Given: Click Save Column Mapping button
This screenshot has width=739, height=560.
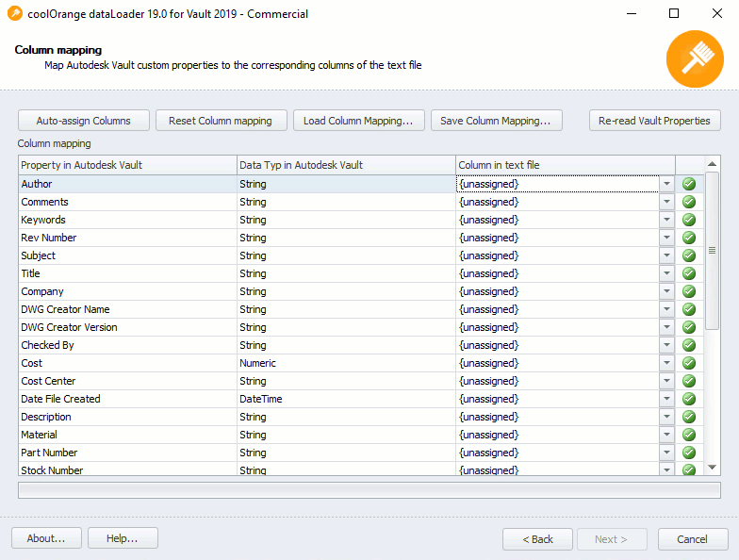Looking at the screenshot, I should click(x=496, y=121).
